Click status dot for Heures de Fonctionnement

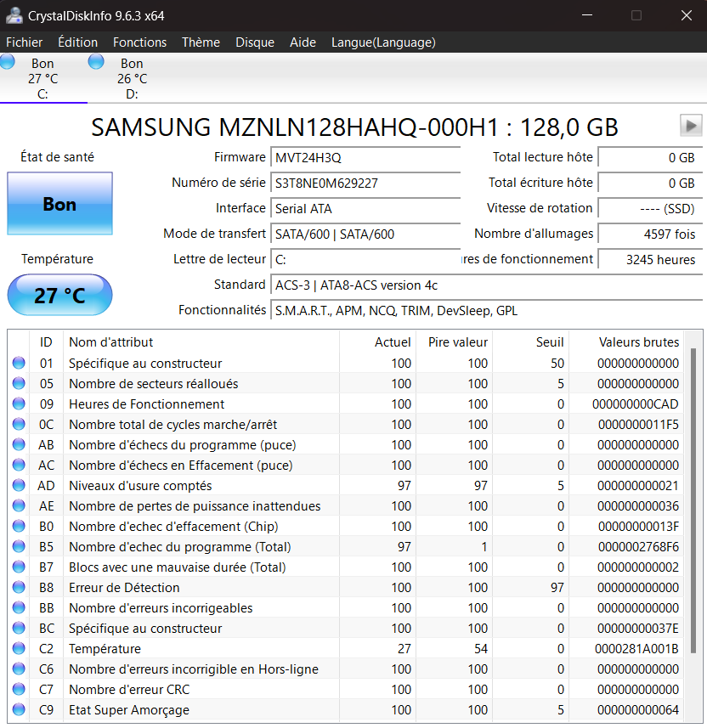coord(19,404)
